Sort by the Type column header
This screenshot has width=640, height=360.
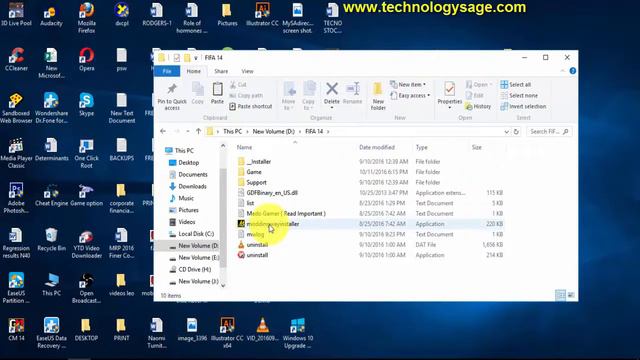[422, 147]
